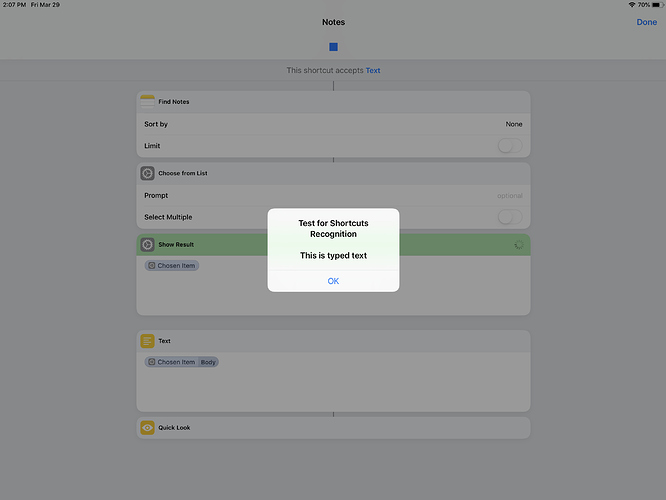Screen dimensions: 666x500
Task: Tap OK in the result dialog
Action: (333, 281)
